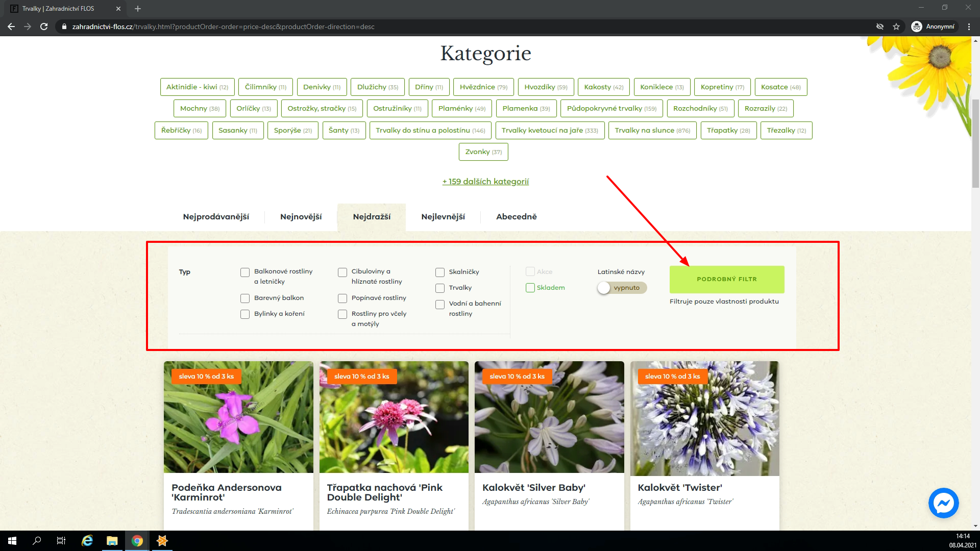Check Barevný balkon filter

pos(245,298)
